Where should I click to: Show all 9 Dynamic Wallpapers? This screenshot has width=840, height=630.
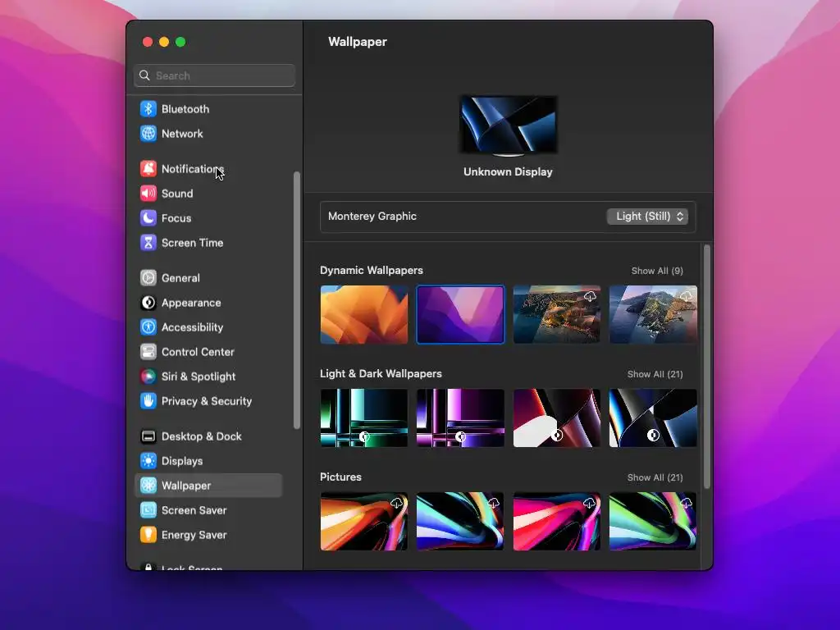pos(657,271)
